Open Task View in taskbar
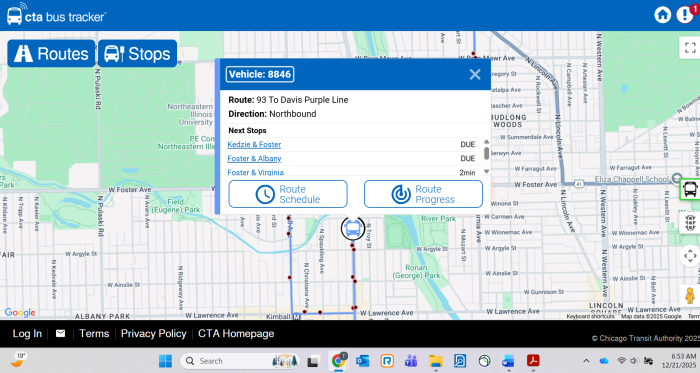The width and height of the screenshot is (700, 373). pos(314,361)
